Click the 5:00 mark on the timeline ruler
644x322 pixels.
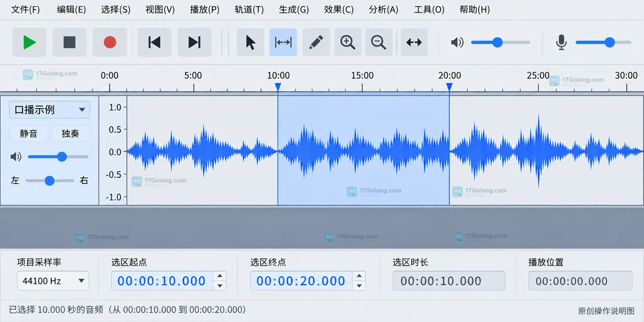click(x=193, y=75)
